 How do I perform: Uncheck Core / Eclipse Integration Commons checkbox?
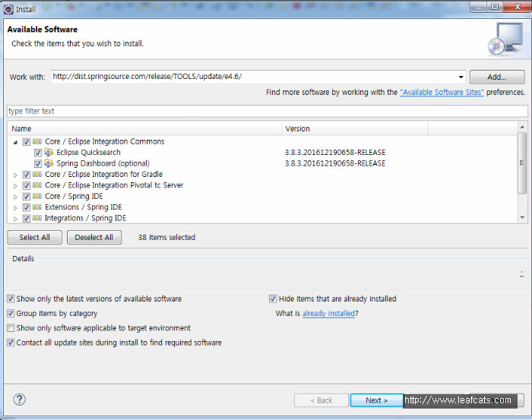[x=26, y=142]
